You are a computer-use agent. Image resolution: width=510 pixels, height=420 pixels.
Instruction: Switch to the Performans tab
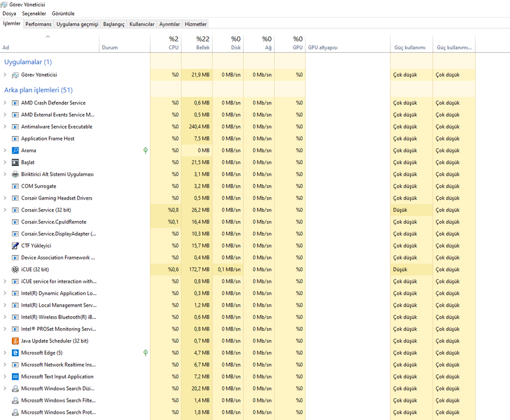pos(39,24)
